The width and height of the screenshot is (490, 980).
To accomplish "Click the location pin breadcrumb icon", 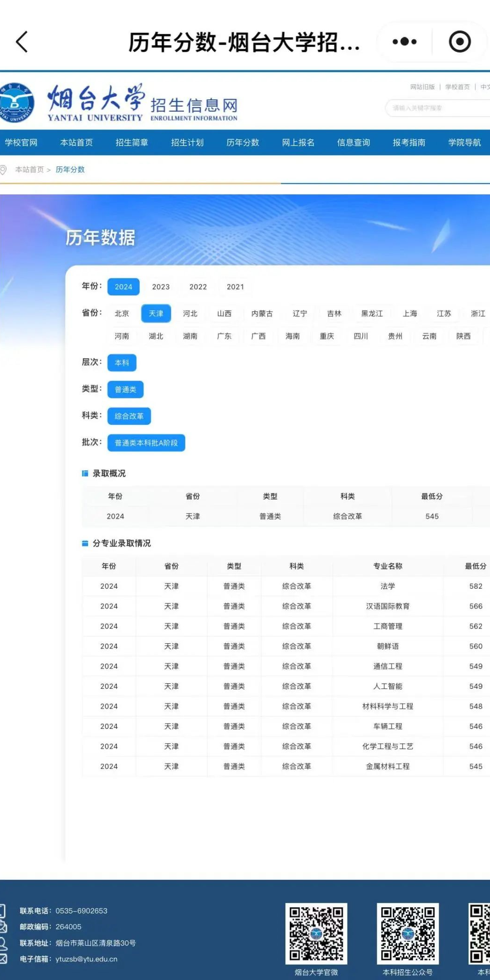I will [x=4, y=170].
